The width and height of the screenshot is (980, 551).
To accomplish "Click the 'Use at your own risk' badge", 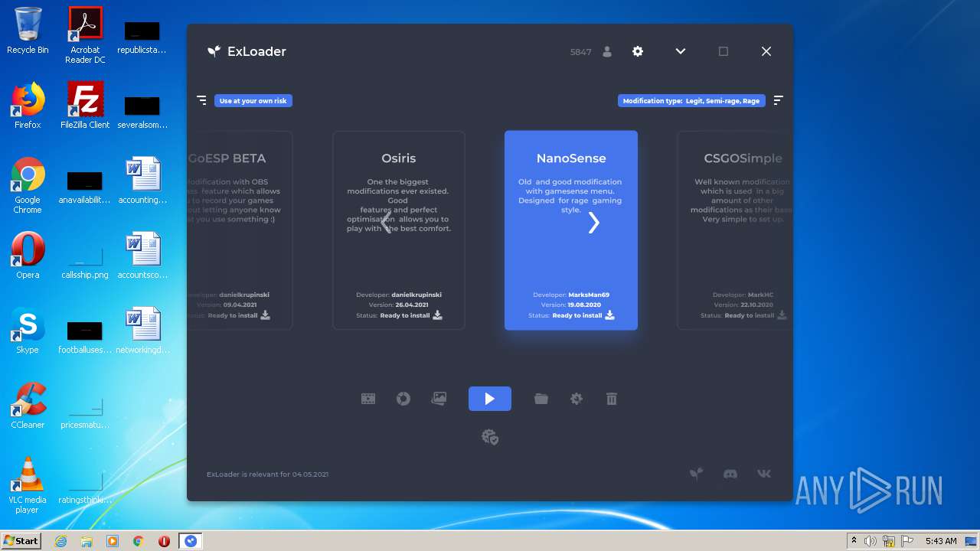I will tap(253, 100).
